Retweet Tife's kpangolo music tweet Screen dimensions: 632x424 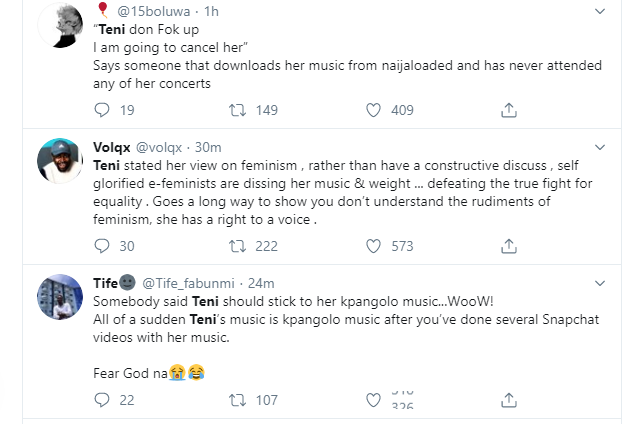click(x=240, y=400)
